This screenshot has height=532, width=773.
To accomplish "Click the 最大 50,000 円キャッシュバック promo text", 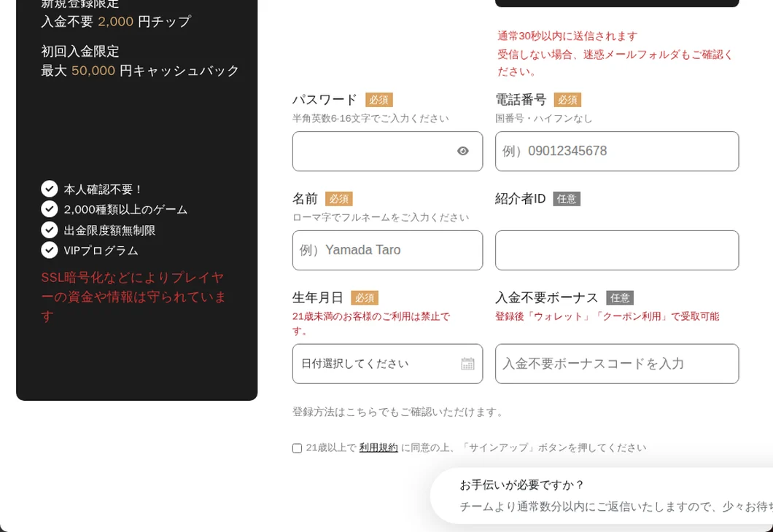I will 140,71.
